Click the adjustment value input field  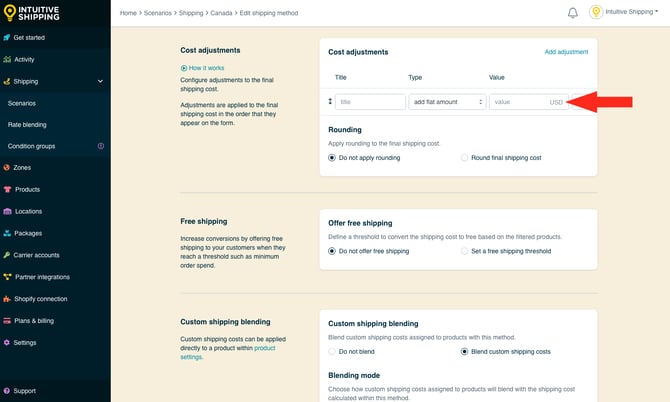(529, 102)
